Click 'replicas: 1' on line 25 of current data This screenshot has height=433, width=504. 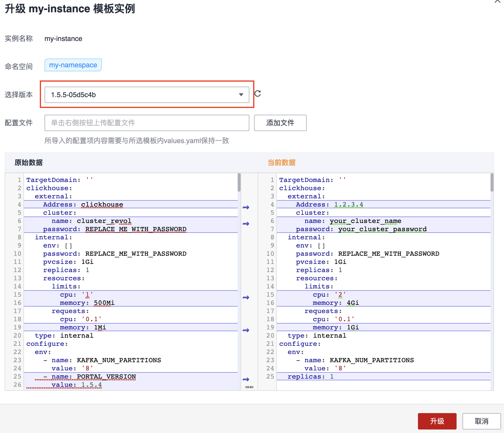(311, 377)
